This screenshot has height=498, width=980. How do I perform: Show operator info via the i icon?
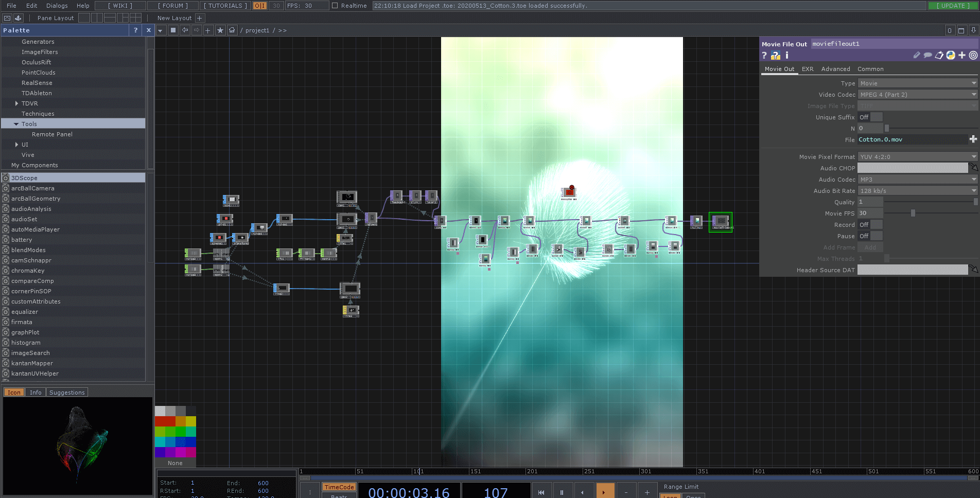pyautogui.click(x=786, y=56)
